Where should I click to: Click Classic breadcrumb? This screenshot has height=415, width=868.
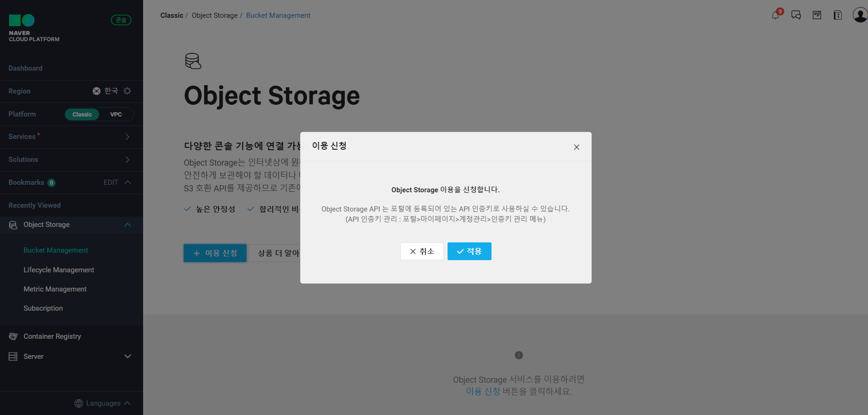[172, 15]
